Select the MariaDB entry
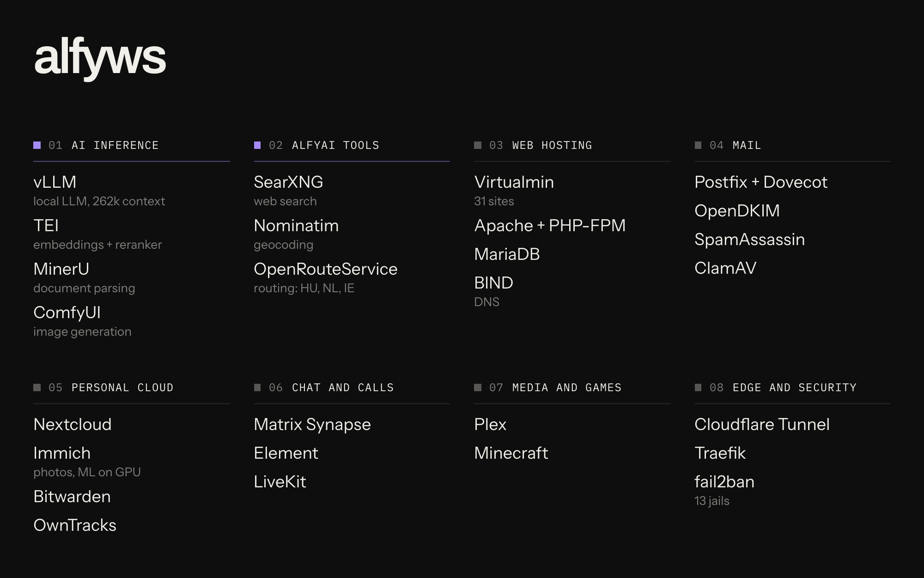924x578 pixels. (x=507, y=254)
